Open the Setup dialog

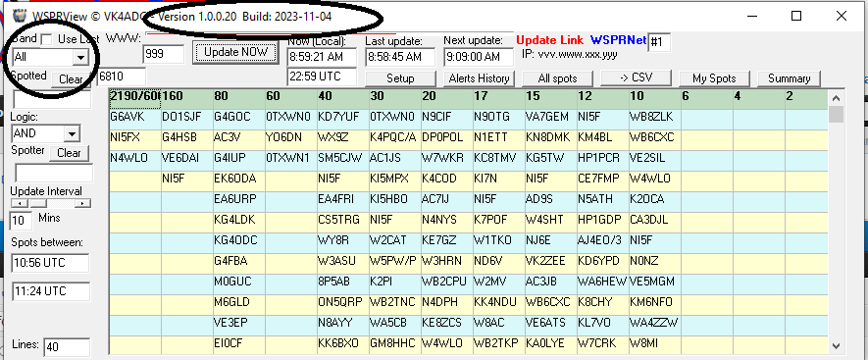(400, 78)
